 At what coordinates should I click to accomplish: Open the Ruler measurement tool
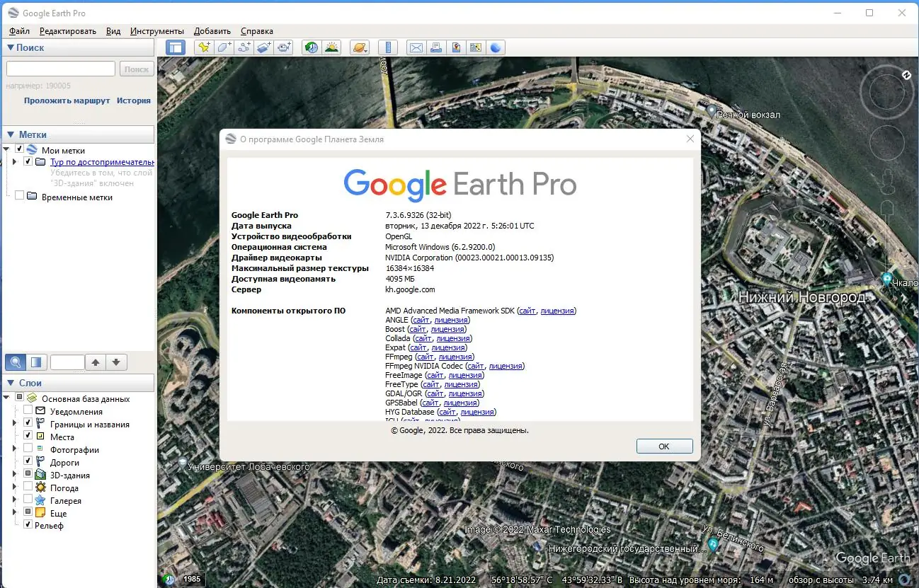click(x=388, y=47)
